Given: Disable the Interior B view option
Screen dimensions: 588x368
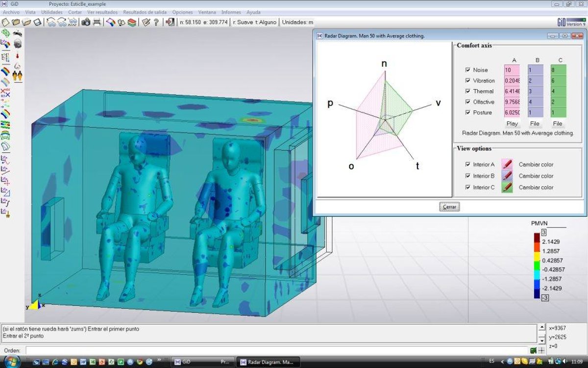Looking at the screenshot, I should [467, 176].
